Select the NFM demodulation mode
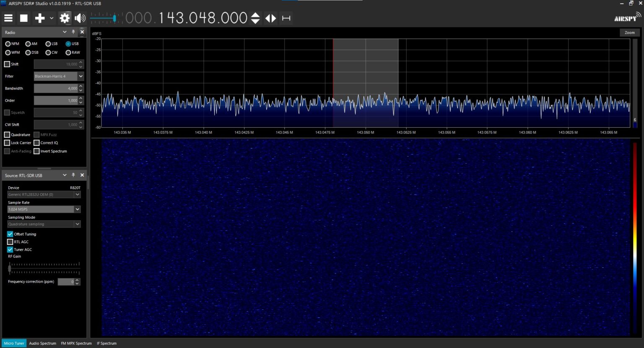The height and width of the screenshot is (348, 644). pyautogui.click(x=8, y=44)
